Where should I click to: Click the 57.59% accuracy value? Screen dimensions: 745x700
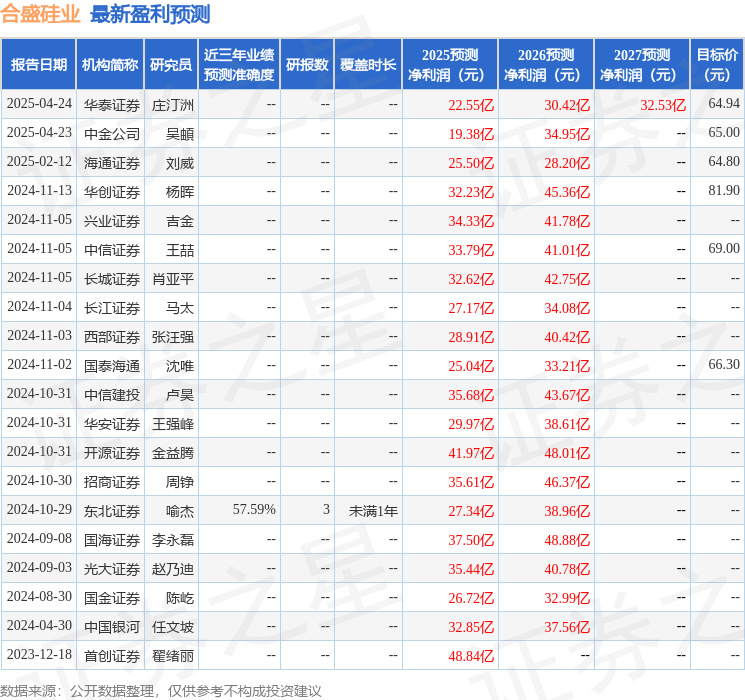tap(254, 509)
